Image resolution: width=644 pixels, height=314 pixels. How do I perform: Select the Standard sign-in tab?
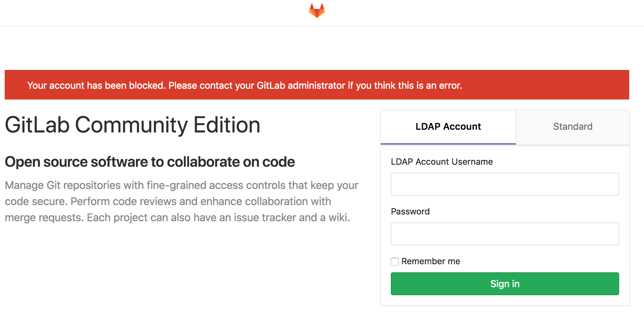572,127
